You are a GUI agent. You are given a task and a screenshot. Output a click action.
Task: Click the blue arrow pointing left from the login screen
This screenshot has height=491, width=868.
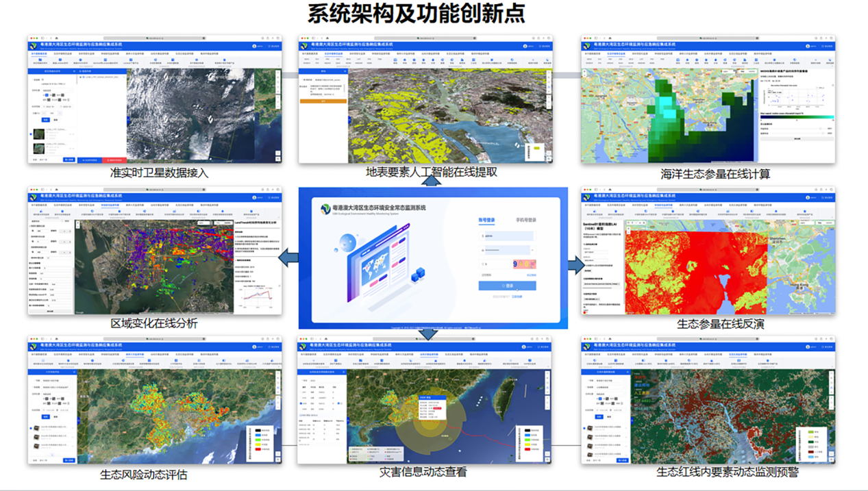[288, 257]
